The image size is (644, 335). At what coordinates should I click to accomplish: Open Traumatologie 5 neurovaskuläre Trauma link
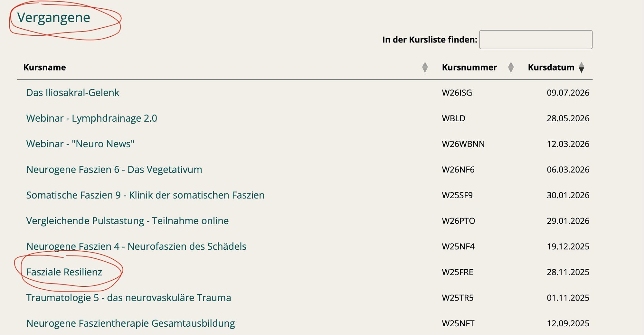tap(128, 298)
